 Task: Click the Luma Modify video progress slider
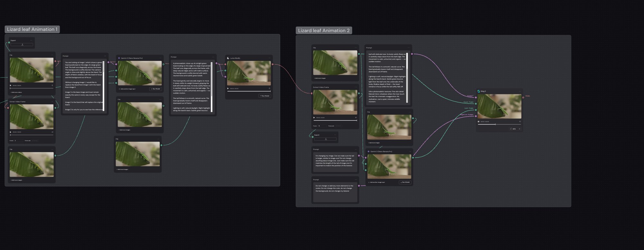[x=249, y=91]
